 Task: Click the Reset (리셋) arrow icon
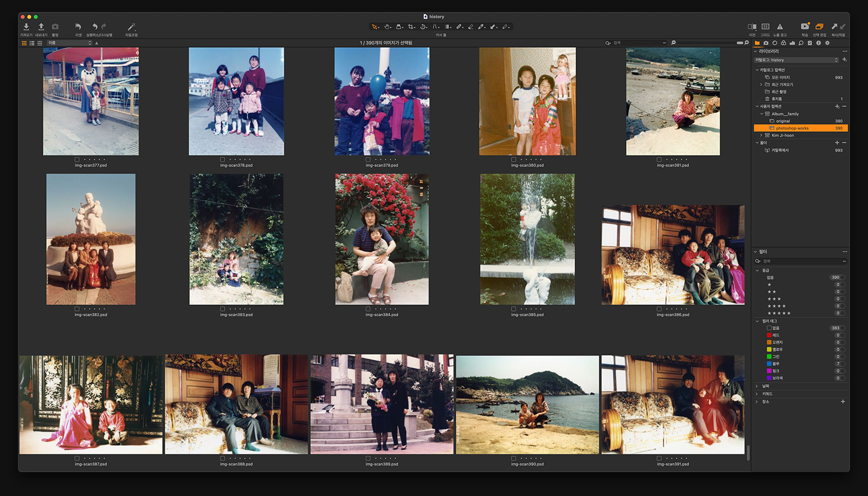(x=78, y=27)
